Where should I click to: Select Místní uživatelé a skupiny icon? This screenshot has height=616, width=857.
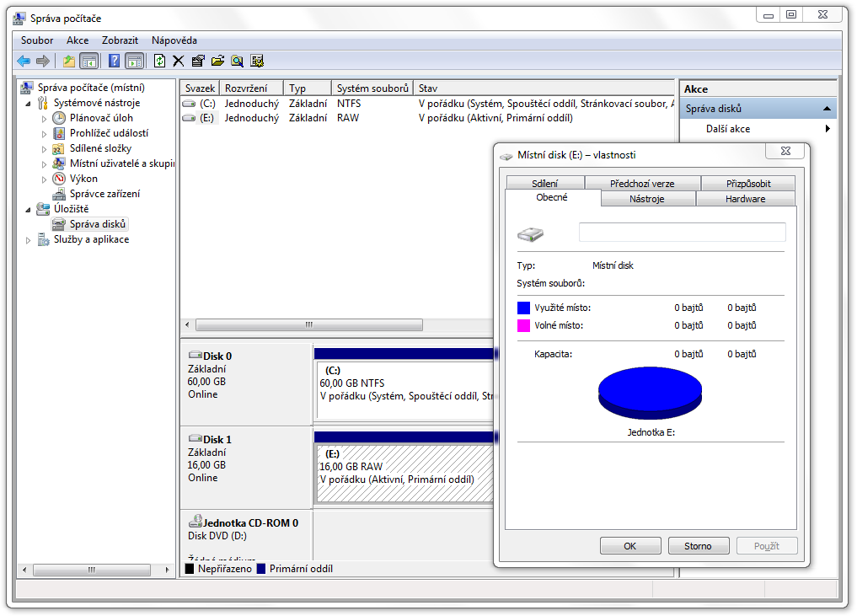coord(59,163)
